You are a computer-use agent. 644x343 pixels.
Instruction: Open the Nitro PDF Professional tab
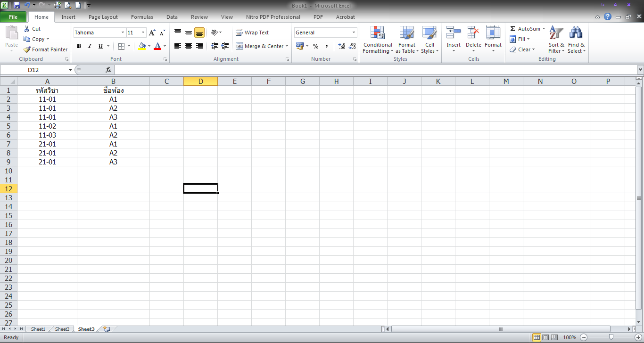[273, 17]
